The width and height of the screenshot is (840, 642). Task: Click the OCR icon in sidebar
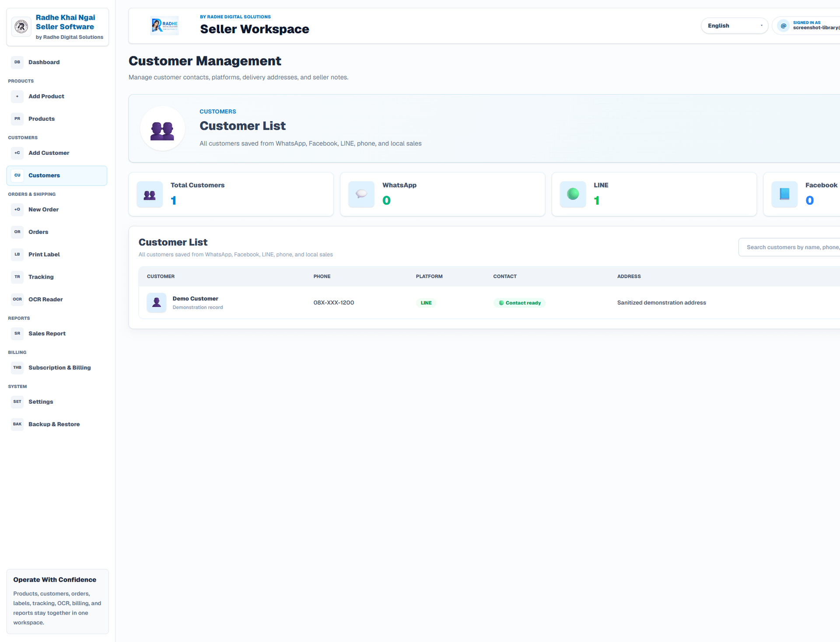17,299
